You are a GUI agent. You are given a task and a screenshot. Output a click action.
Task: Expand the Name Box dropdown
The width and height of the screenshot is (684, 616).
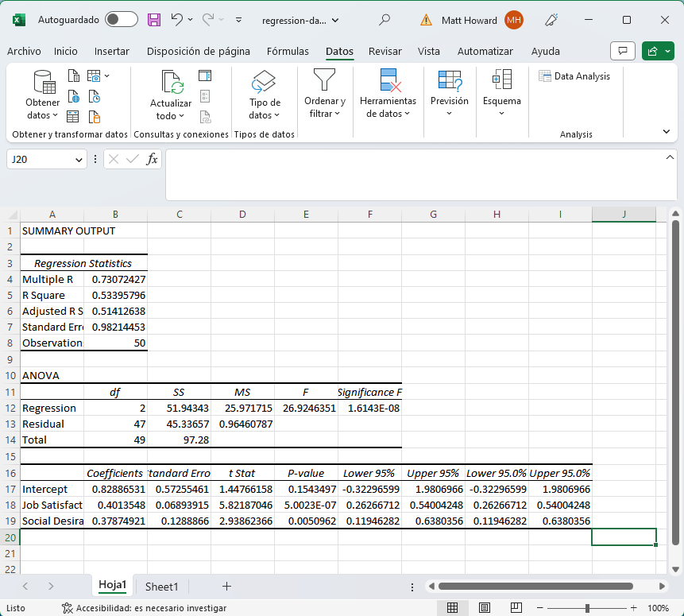point(79,160)
